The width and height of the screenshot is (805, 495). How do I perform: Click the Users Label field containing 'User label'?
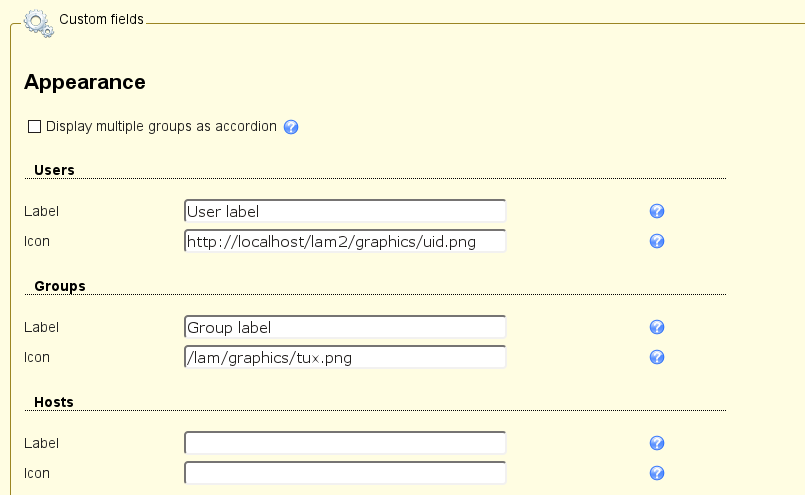tap(345, 211)
